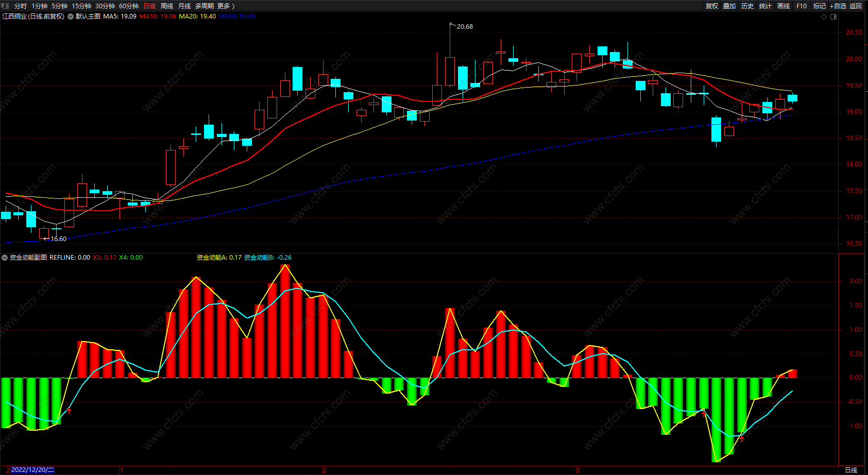Click the 2.00 sub-chart axis label
The width and height of the screenshot is (868, 475).
coord(856,281)
